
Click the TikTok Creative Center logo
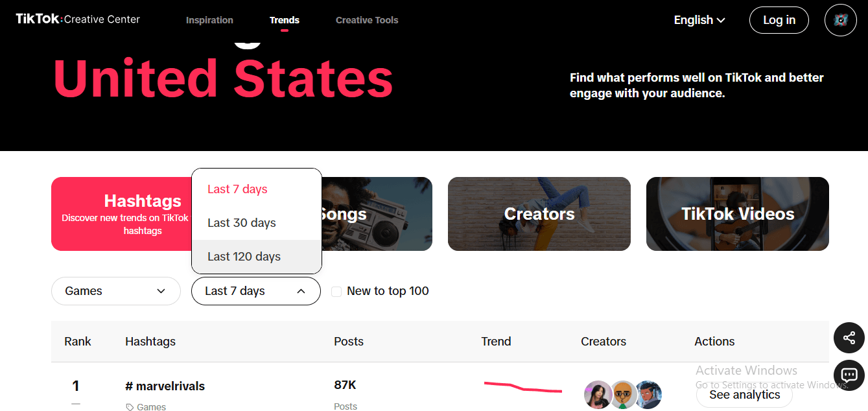click(x=78, y=19)
